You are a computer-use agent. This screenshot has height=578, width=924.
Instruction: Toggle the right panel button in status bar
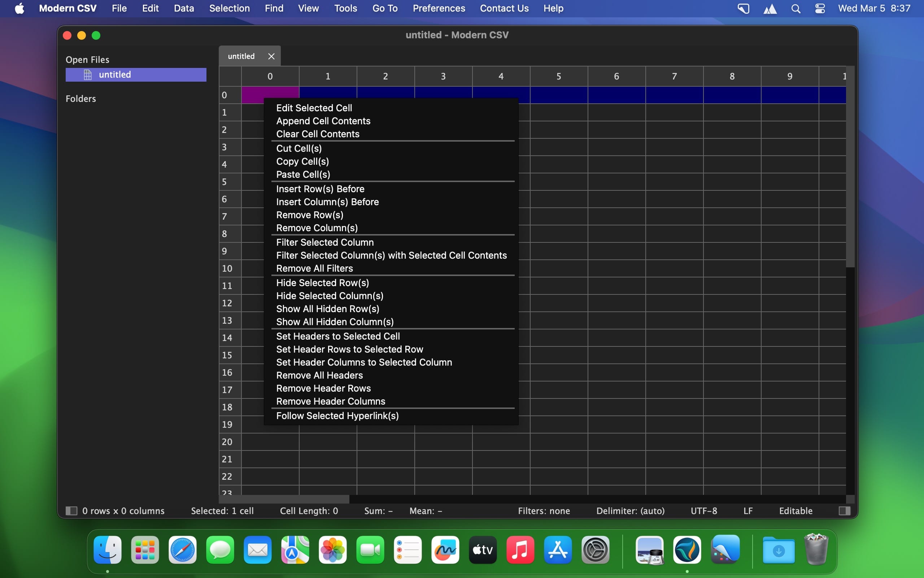point(844,511)
